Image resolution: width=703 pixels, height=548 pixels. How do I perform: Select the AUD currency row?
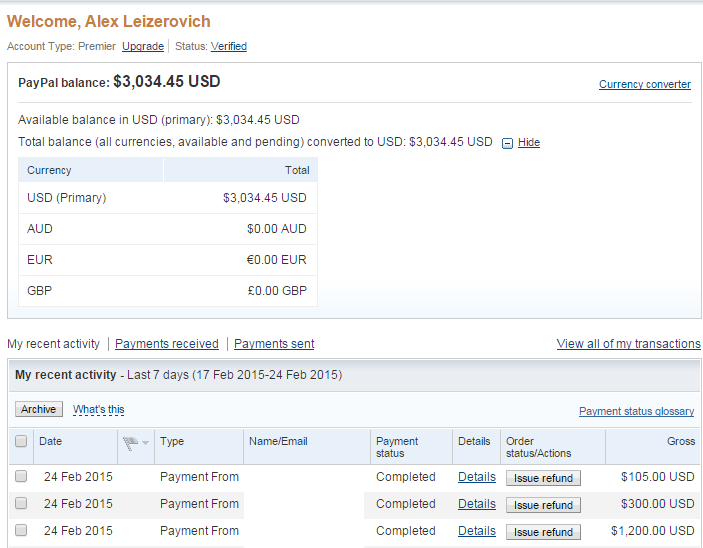[x=168, y=229]
